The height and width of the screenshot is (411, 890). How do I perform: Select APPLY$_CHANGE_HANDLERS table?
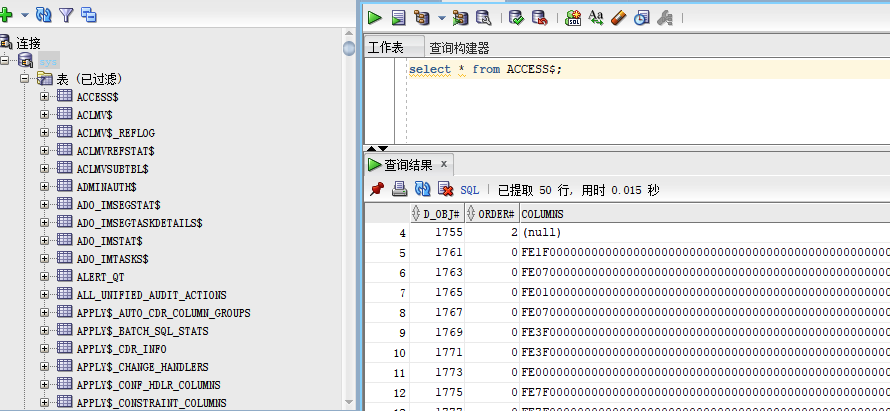click(142, 367)
